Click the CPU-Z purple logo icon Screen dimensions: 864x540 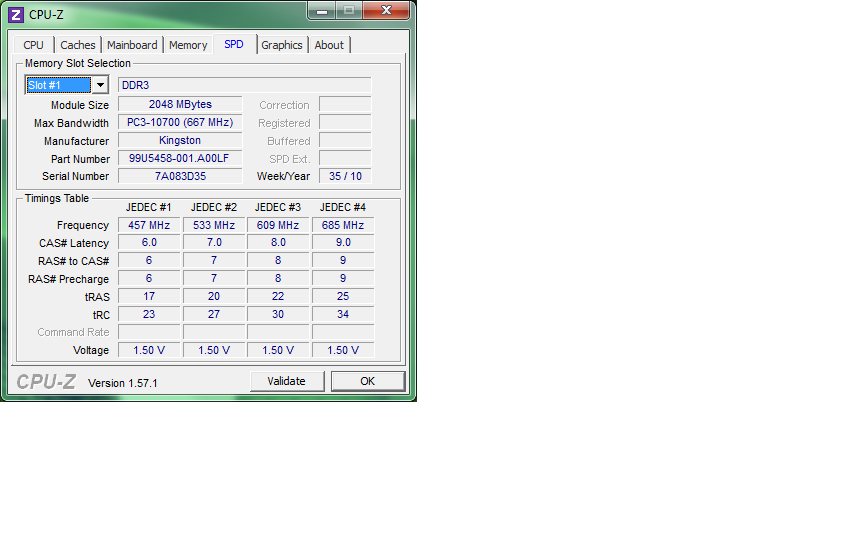click(x=16, y=15)
